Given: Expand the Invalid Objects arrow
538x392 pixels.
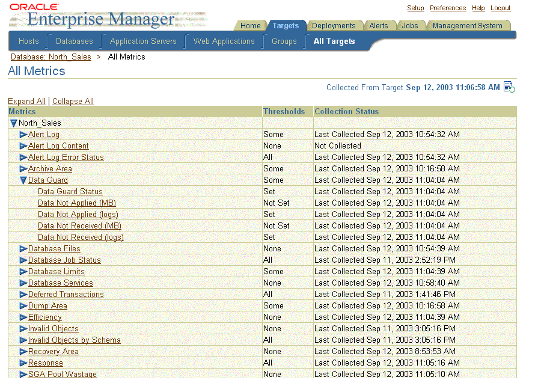Looking at the screenshot, I should 23,329.
